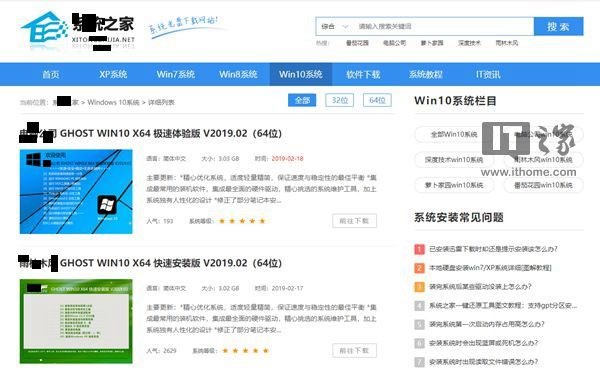
Task: Open the 番茄花园win10系统 sidebar category
Action: (x=543, y=185)
